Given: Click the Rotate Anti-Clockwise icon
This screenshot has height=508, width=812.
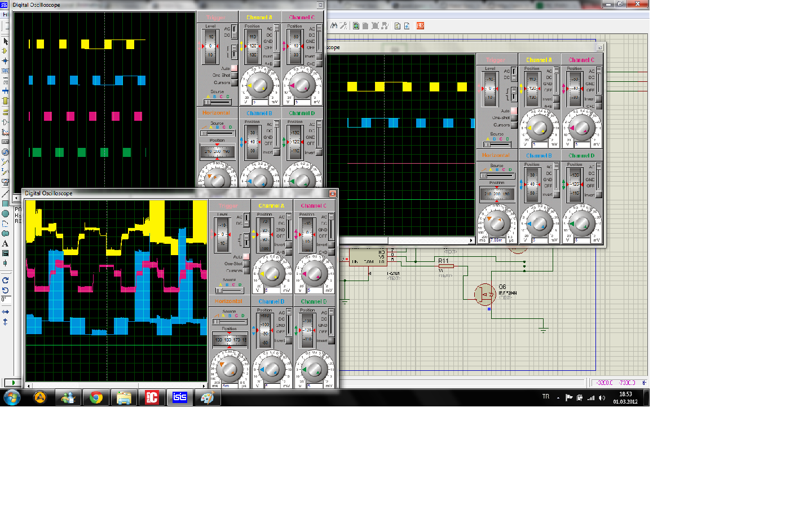Looking at the screenshot, I should pyautogui.click(x=5, y=290).
